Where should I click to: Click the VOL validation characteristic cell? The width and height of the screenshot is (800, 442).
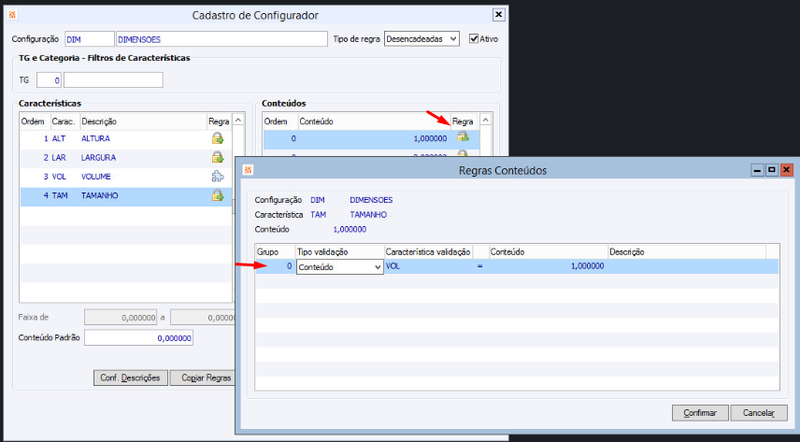[x=429, y=266]
